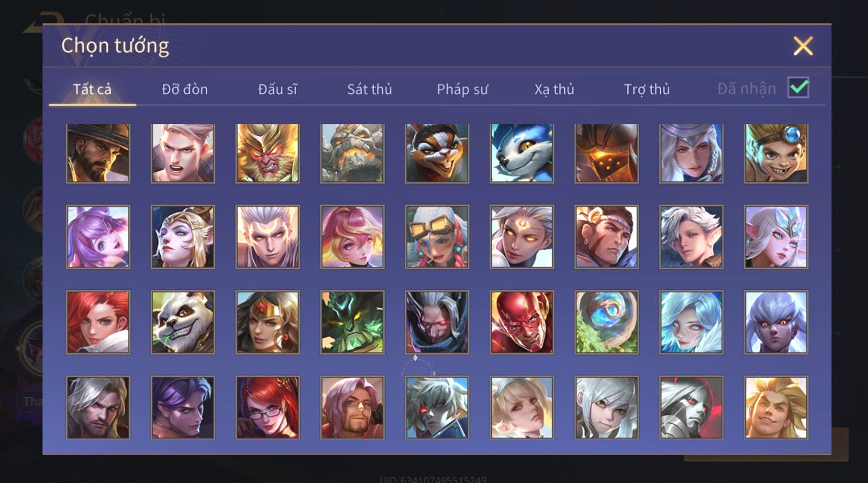Viewport: 868px width, 483px height.
Task: Select the grinning raccoon hero portrait
Action: [437, 153]
